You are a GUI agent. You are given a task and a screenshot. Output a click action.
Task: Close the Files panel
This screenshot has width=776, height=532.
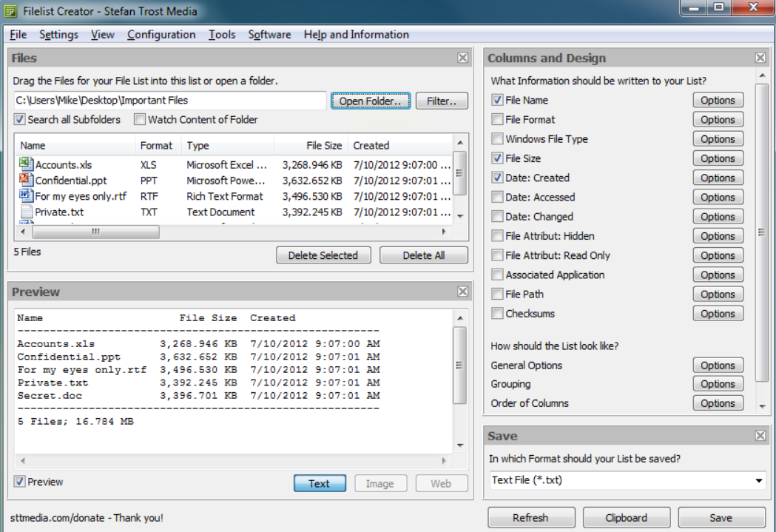(x=462, y=58)
